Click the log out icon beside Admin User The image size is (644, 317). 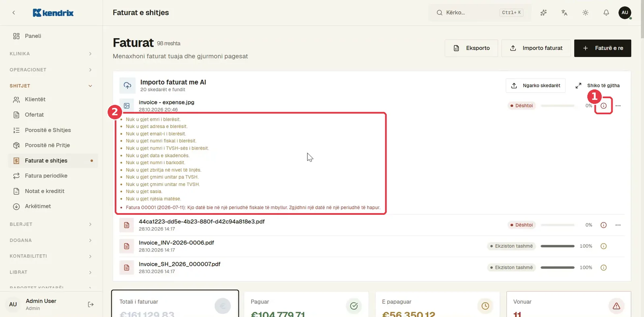91,305
